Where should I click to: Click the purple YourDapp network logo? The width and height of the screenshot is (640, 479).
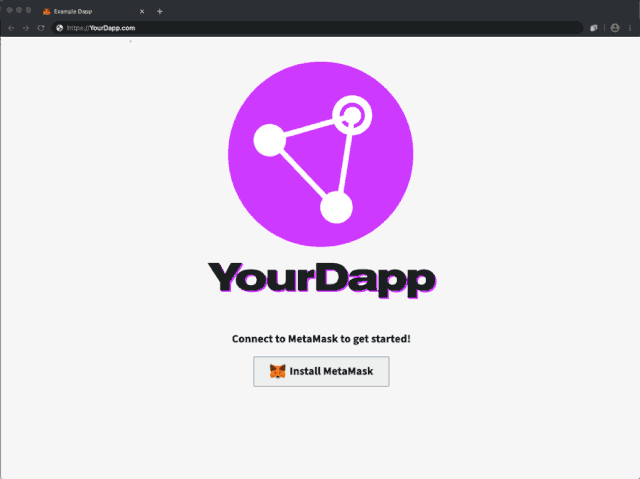[x=320, y=154]
